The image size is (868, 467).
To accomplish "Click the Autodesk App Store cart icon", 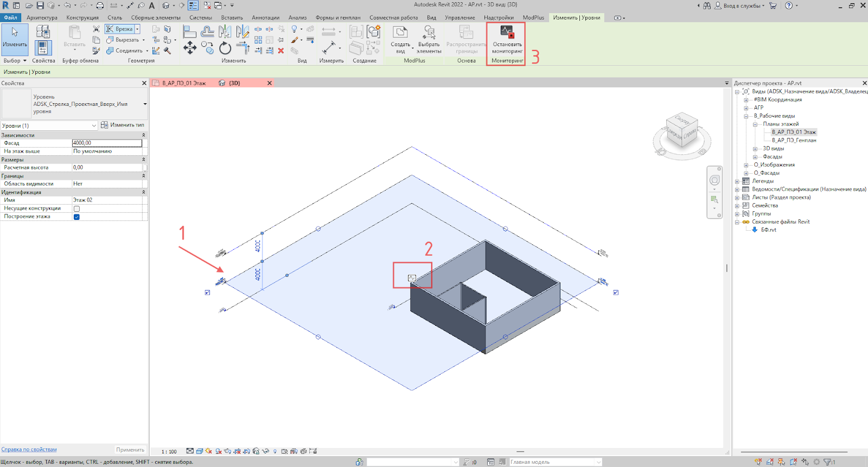I will point(773,5).
